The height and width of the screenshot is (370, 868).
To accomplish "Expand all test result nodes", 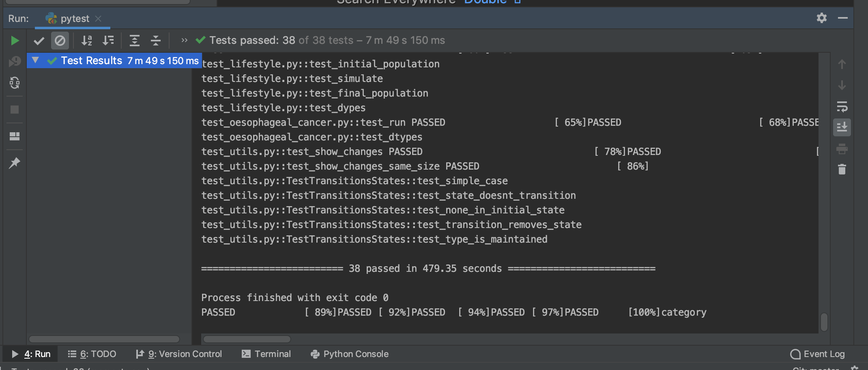I will point(134,41).
